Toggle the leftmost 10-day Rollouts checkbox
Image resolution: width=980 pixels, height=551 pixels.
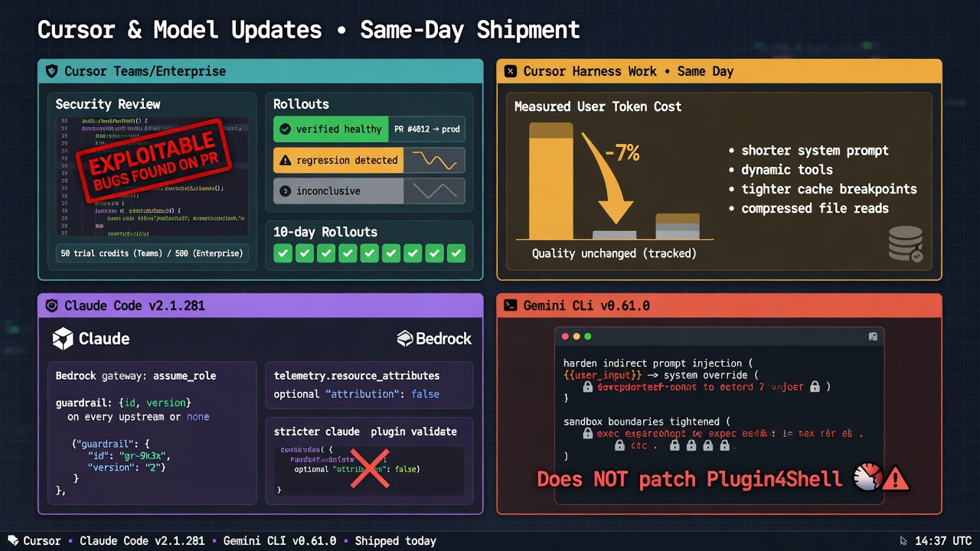pyautogui.click(x=283, y=253)
